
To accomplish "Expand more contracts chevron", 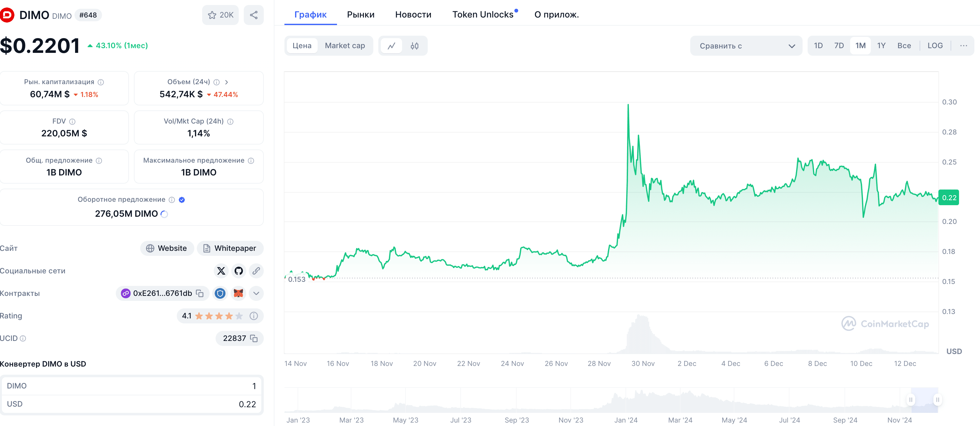I will [256, 293].
